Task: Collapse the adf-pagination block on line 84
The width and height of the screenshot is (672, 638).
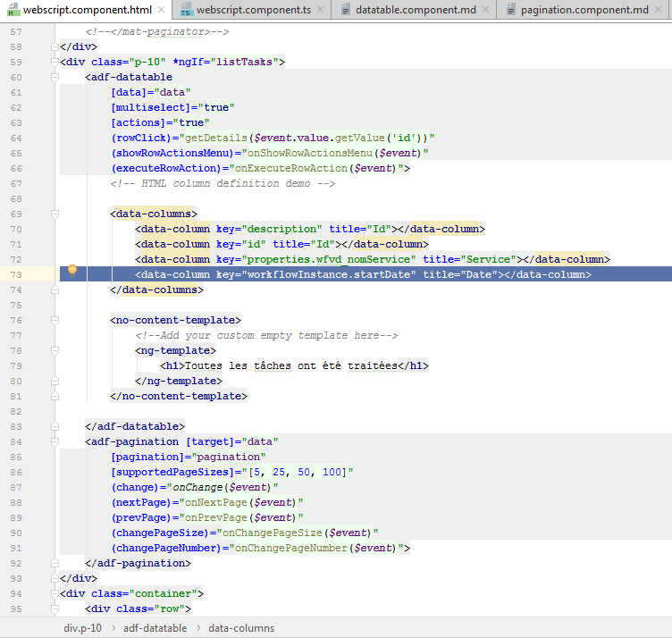Action: 55,441
